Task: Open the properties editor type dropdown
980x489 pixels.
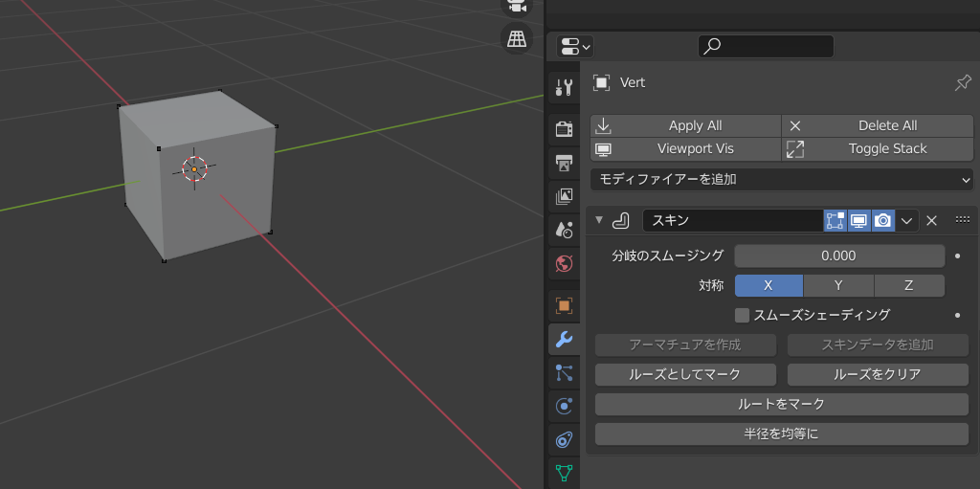Action: click(574, 46)
